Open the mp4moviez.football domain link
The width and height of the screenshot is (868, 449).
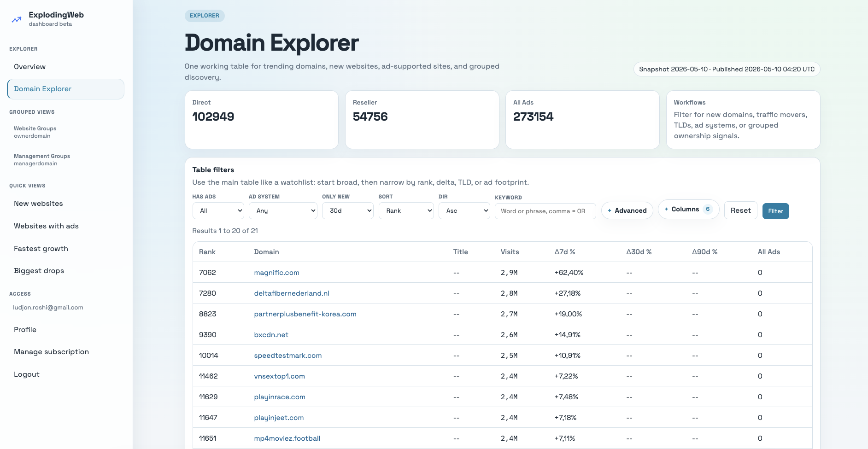pyautogui.click(x=287, y=438)
